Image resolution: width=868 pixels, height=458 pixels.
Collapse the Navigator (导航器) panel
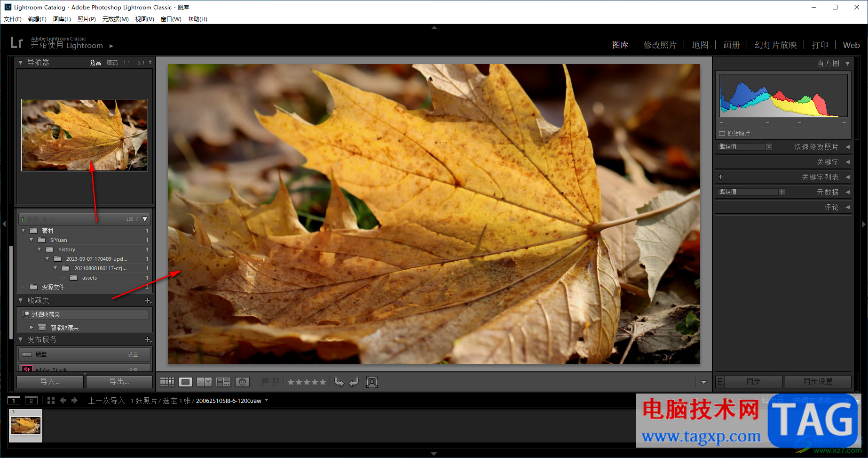20,62
